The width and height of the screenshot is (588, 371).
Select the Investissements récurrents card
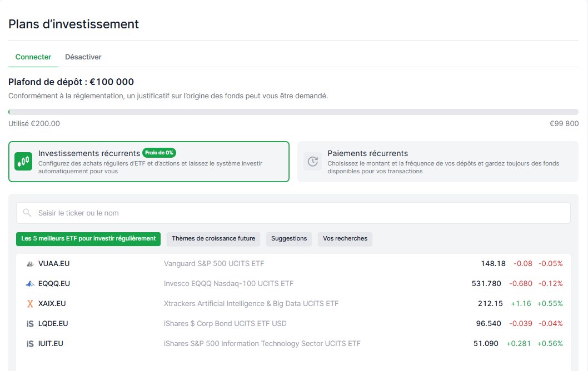coord(149,162)
